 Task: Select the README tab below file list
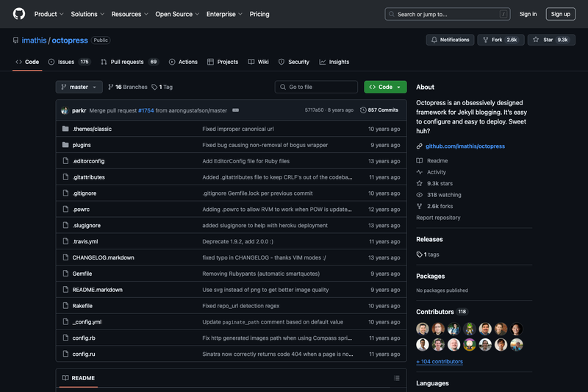click(x=79, y=378)
